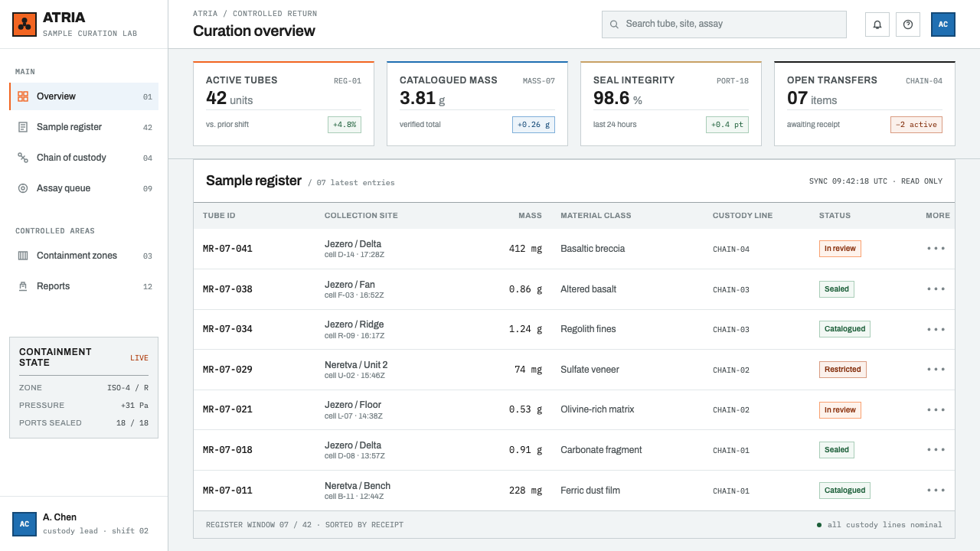The width and height of the screenshot is (980, 551).
Task: Click the Chain of custody link icon
Action: click(23, 158)
